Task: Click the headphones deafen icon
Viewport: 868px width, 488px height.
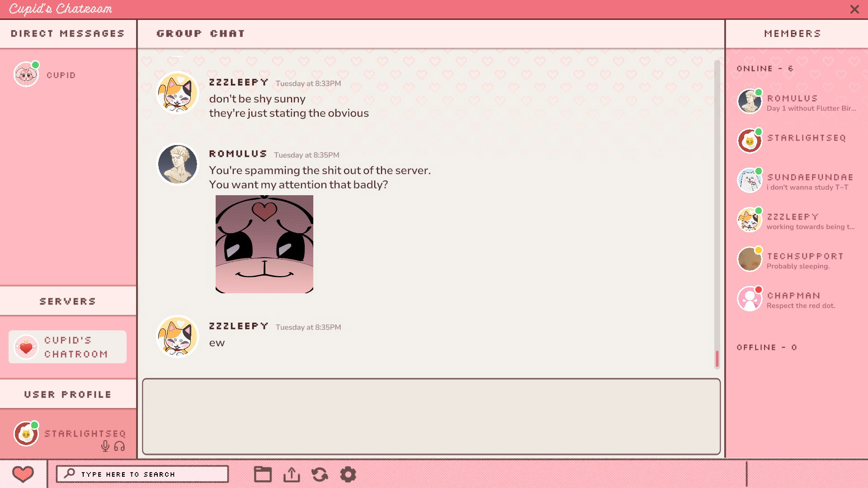Action: (x=119, y=446)
